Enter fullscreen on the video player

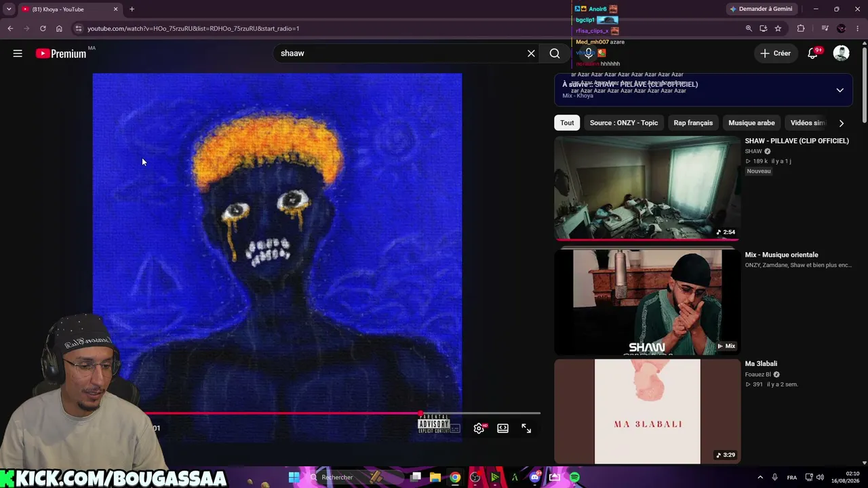(526, 428)
